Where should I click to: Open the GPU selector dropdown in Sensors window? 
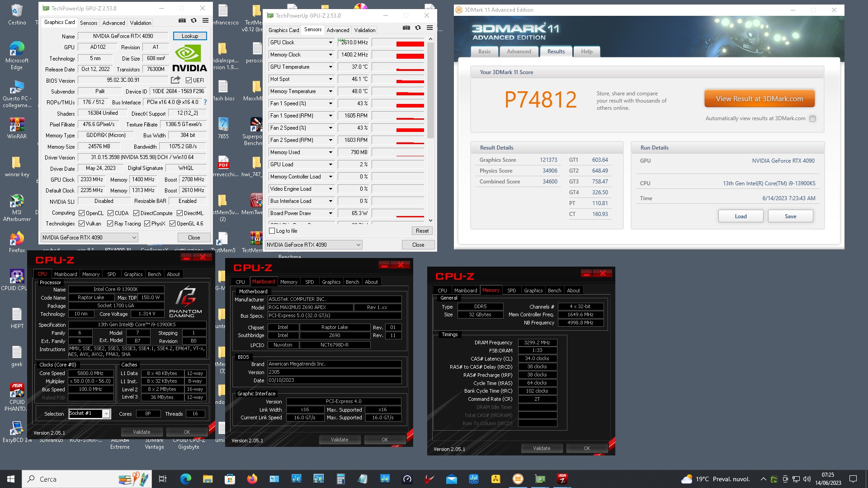[314, 244]
